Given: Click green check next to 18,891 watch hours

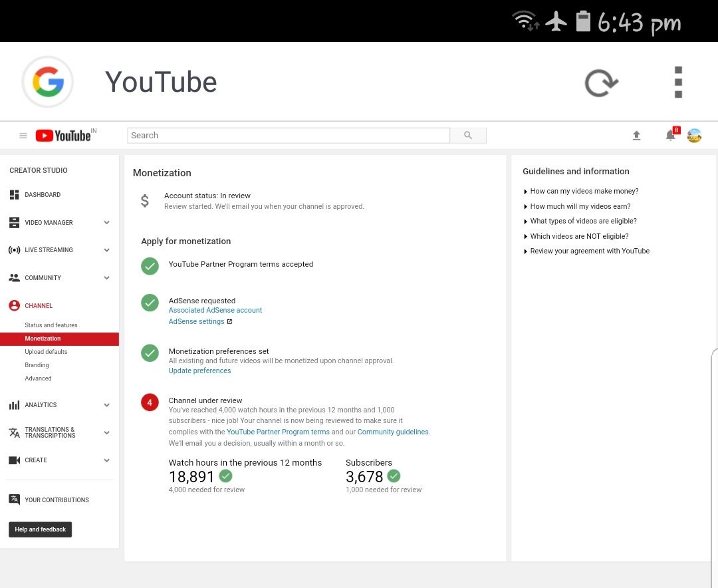Looking at the screenshot, I should pos(226,476).
